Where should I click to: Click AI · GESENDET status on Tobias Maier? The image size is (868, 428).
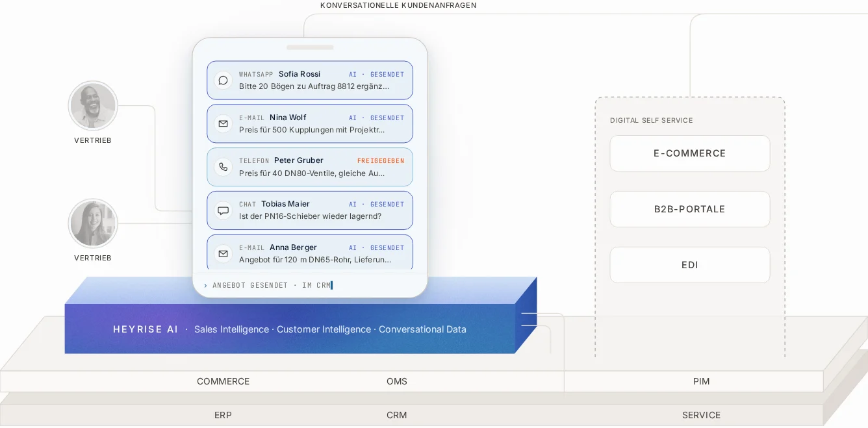coord(376,205)
